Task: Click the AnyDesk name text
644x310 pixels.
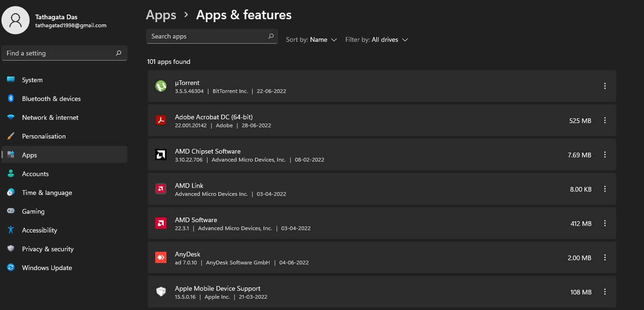Action: click(188, 254)
